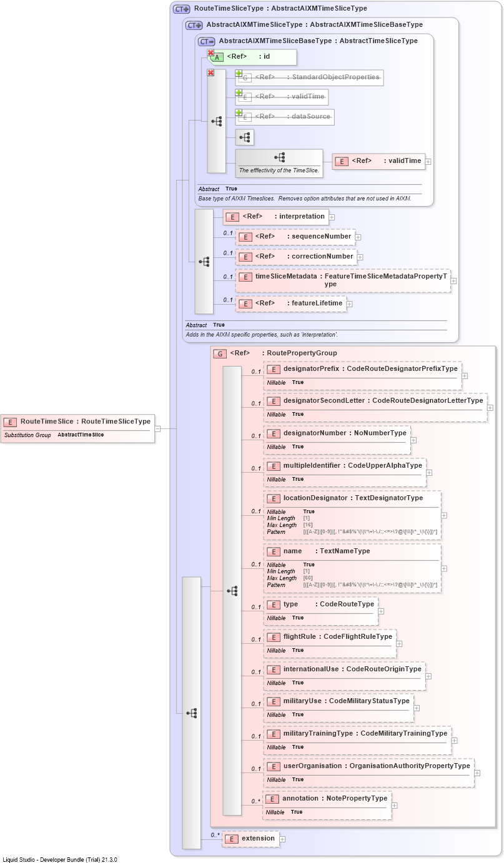Click the green A attribute icon for id
The height and width of the screenshot is (863, 504).
pyautogui.click(x=219, y=57)
